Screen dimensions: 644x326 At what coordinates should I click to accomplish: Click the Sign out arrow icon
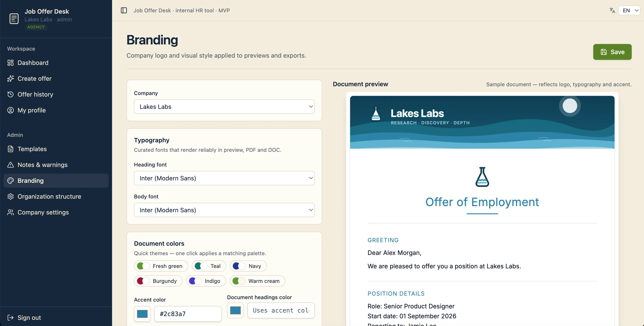click(x=11, y=318)
